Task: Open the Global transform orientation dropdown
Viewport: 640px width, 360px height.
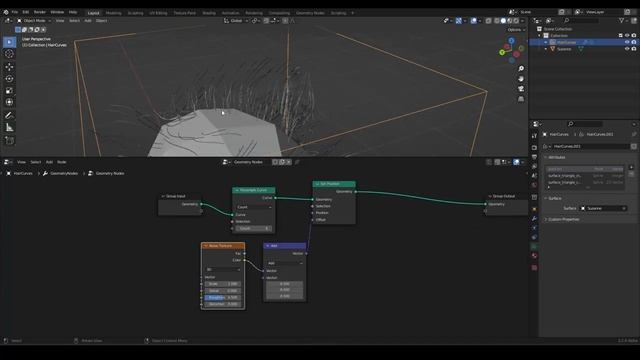Action: coord(236,20)
